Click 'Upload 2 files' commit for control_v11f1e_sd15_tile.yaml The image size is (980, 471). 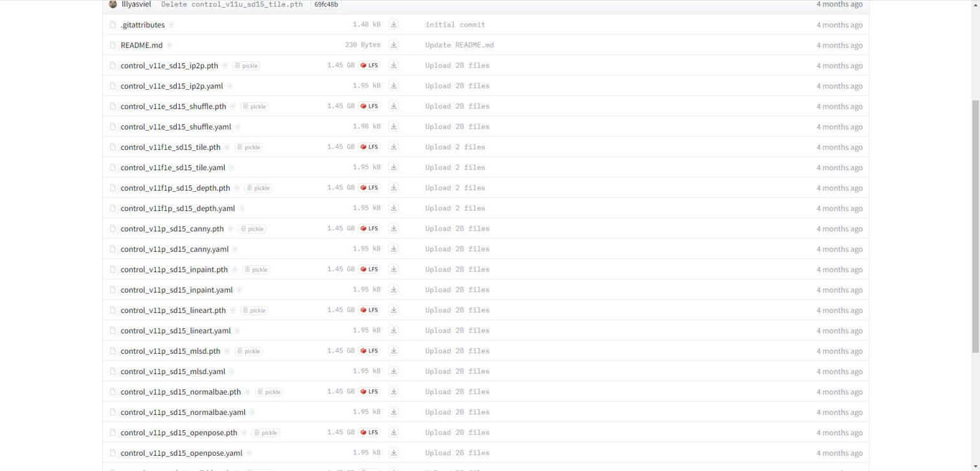tap(455, 168)
